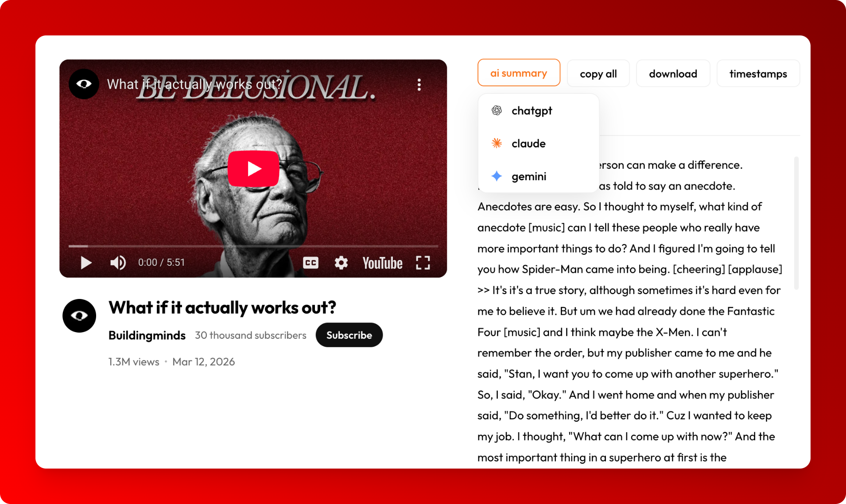
Task: Click the Buildingminds channel avatar
Action: [x=79, y=315]
